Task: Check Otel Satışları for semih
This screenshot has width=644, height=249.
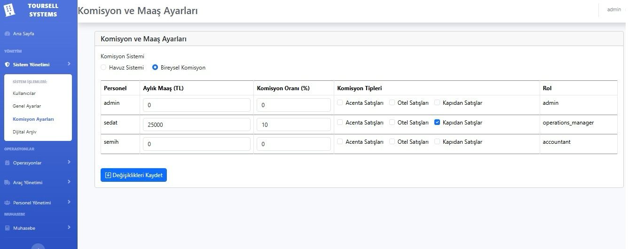Action: (x=392, y=142)
